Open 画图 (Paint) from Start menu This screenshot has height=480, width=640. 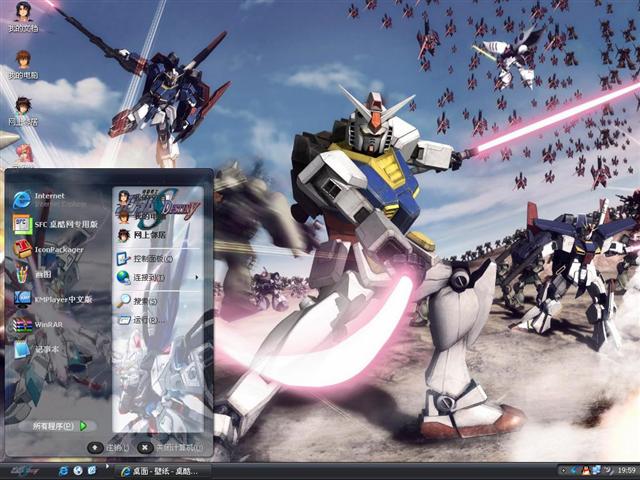coord(32,274)
